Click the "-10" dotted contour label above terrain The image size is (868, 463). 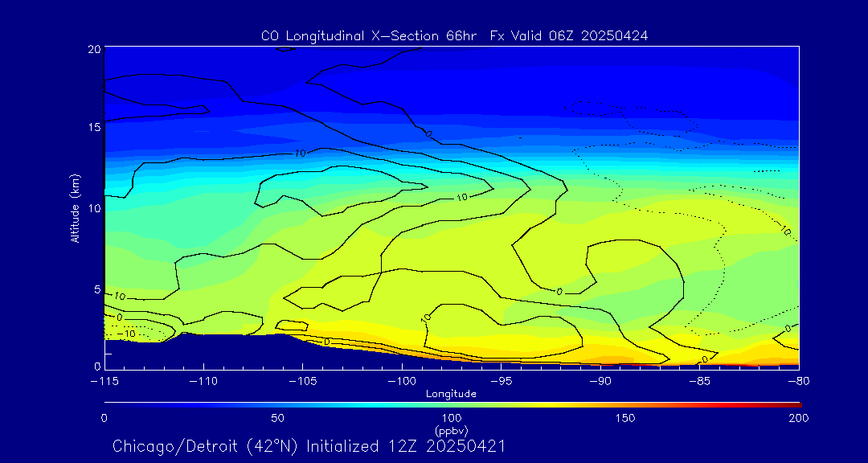click(127, 334)
